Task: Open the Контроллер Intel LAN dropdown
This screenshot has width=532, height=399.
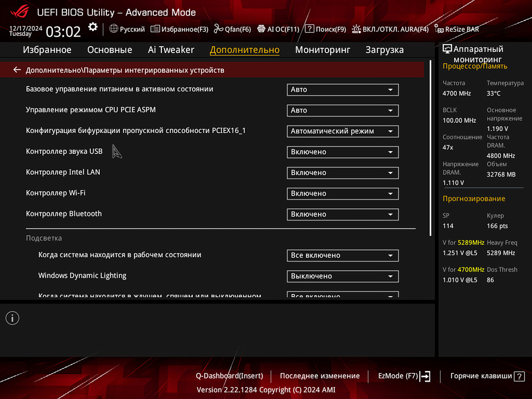Action: (343, 173)
